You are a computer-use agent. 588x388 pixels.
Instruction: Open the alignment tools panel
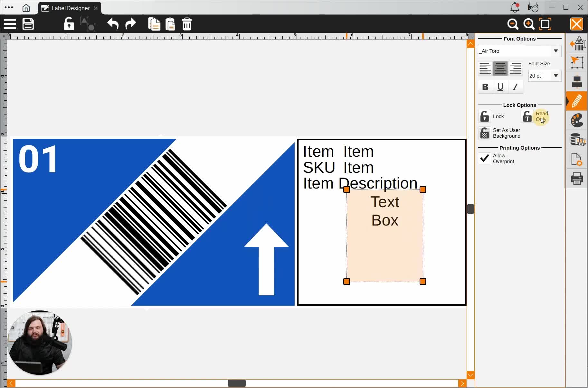[x=577, y=81]
